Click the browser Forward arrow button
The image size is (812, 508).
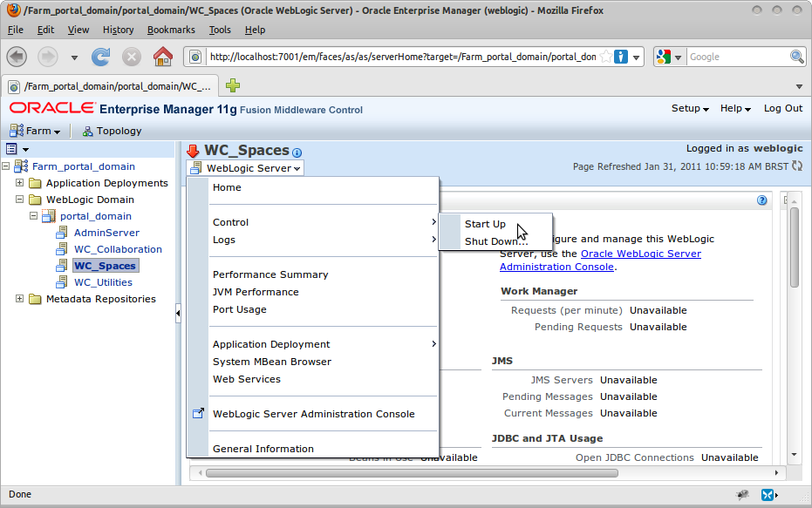click(x=48, y=57)
